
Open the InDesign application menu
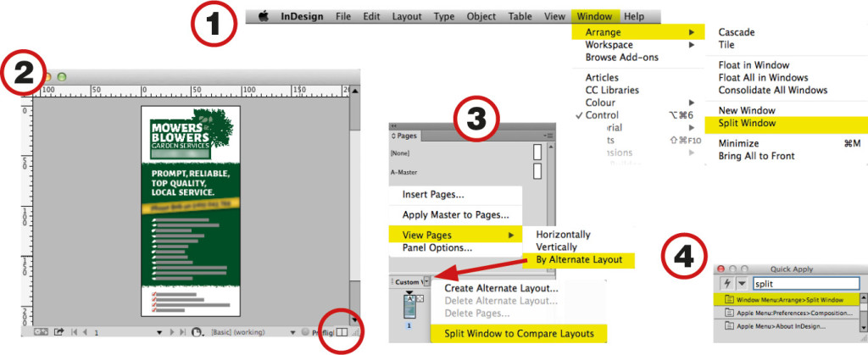pyautogui.click(x=303, y=17)
